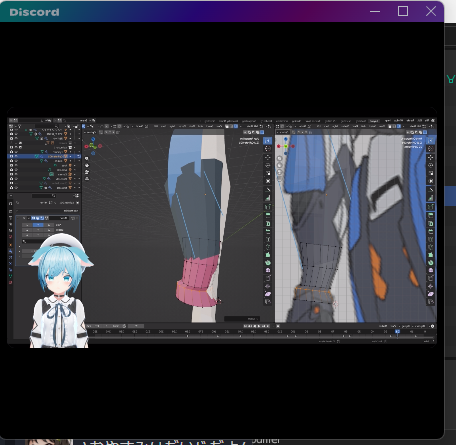Image resolution: width=456 pixels, height=445 pixels.
Task: Click the navigation axis gizmo in left viewport
Action: pos(93,146)
